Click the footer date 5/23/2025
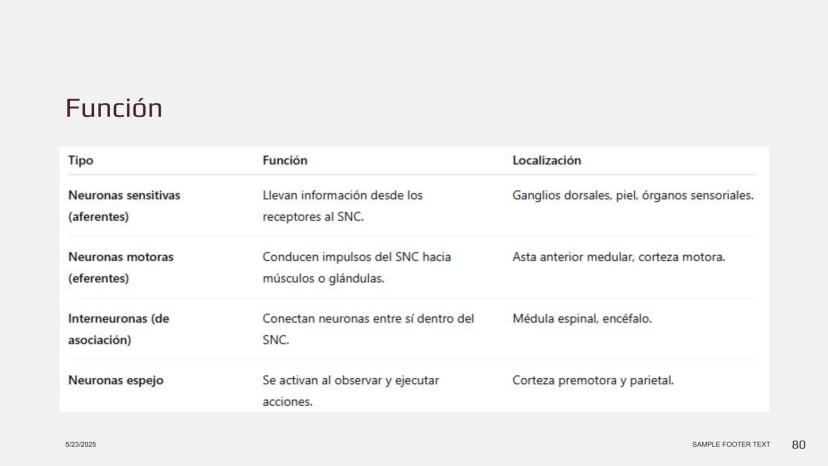Screen dimensions: 828x466 pos(82,444)
